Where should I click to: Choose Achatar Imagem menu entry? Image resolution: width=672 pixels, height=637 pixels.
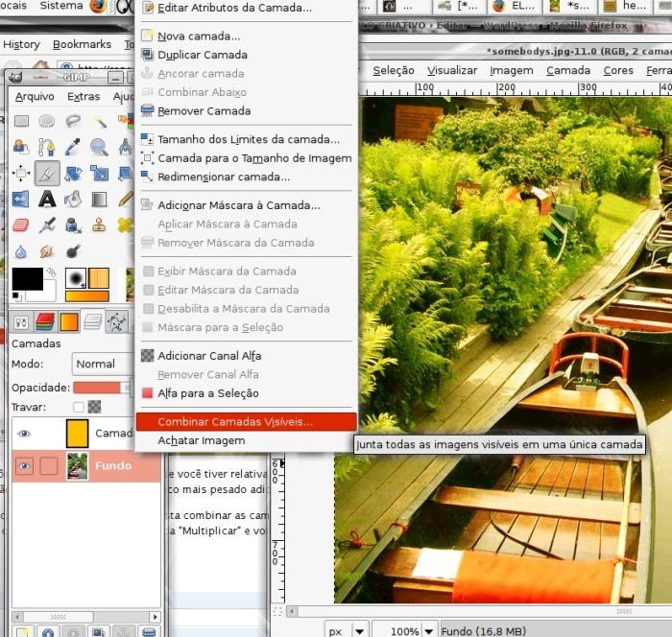247,440
